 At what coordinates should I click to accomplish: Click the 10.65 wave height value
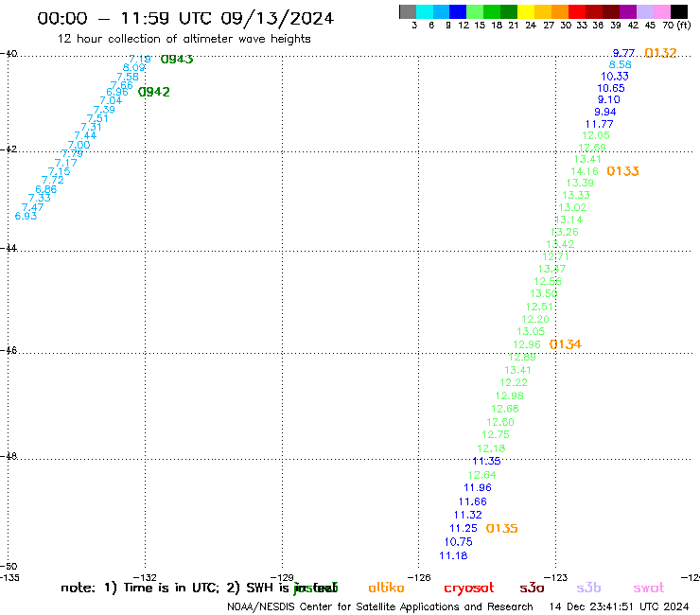click(x=611, y=88)
